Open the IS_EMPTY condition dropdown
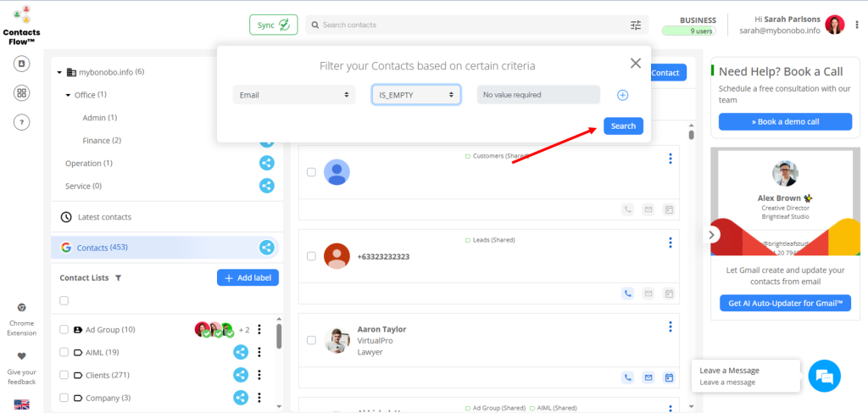Image resolution: width=868 pixels, height=413 pixels. click(415, 95)
